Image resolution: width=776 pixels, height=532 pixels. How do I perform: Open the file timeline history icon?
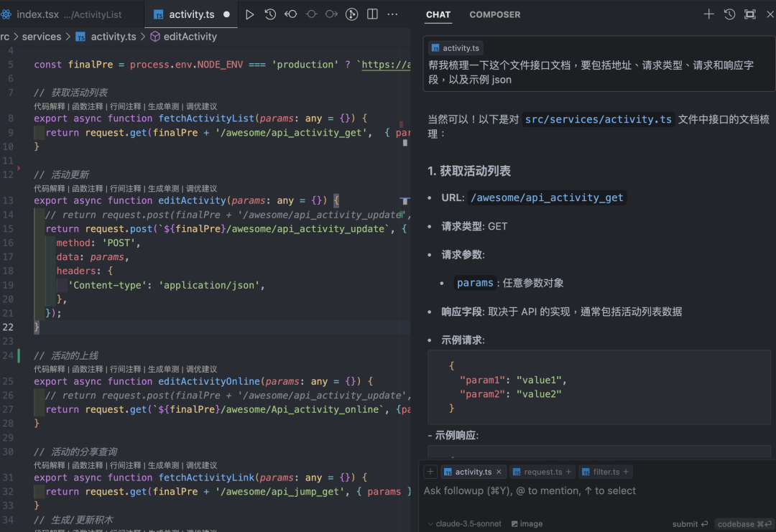270,14
